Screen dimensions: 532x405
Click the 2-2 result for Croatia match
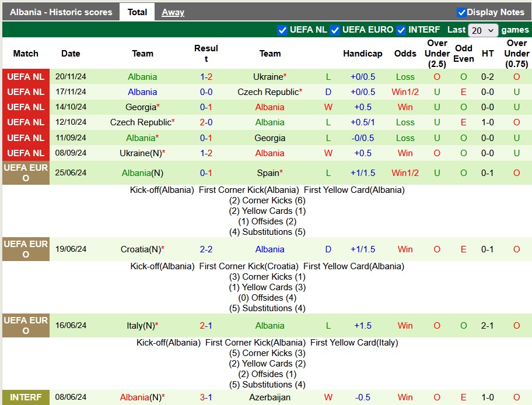tap(206, 249)
